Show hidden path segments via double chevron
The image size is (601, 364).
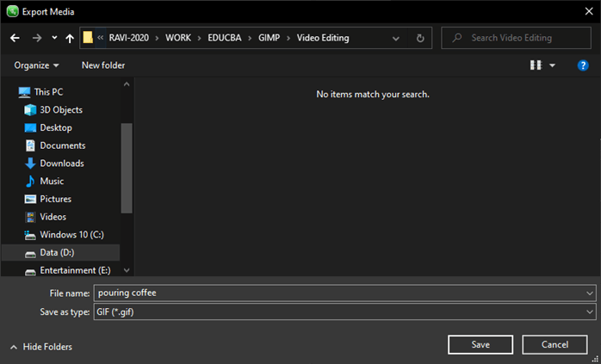coord(101,38)
